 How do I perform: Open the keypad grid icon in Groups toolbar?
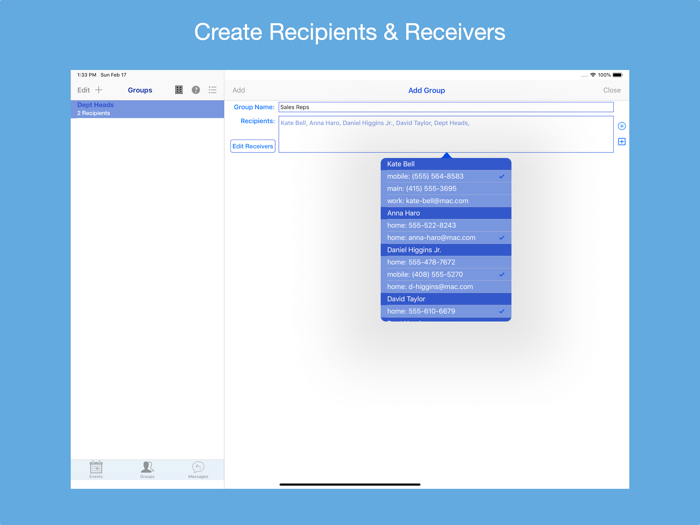pyautogui.click(x=179, y=90)
